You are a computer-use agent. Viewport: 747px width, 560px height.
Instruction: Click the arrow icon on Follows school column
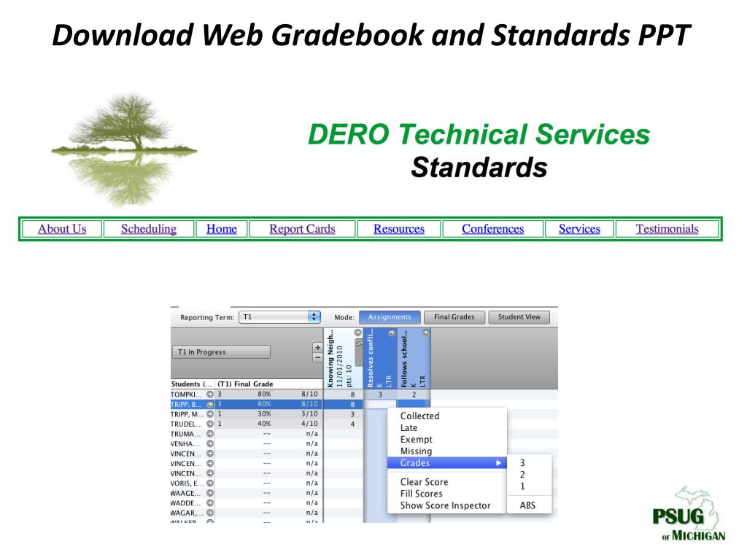(425, 332)
